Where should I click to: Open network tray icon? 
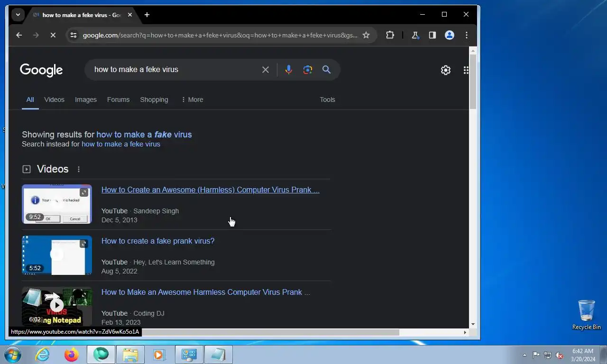click(x=548, y=355)
